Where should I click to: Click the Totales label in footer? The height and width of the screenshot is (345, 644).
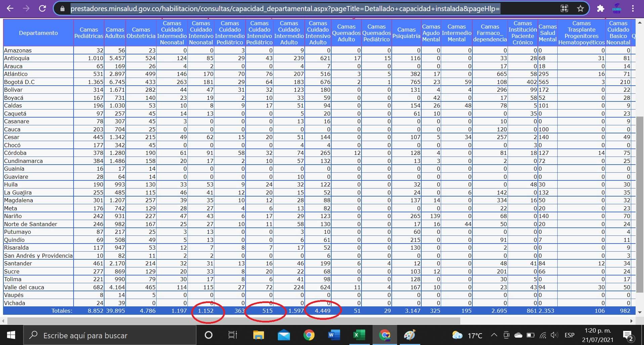[62, 311]
